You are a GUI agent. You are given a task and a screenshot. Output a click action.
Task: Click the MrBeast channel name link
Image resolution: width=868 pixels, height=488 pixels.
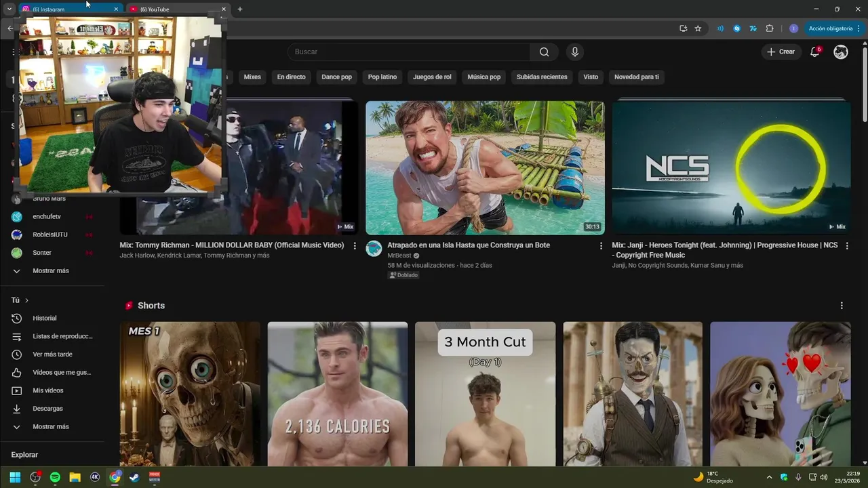399,256
